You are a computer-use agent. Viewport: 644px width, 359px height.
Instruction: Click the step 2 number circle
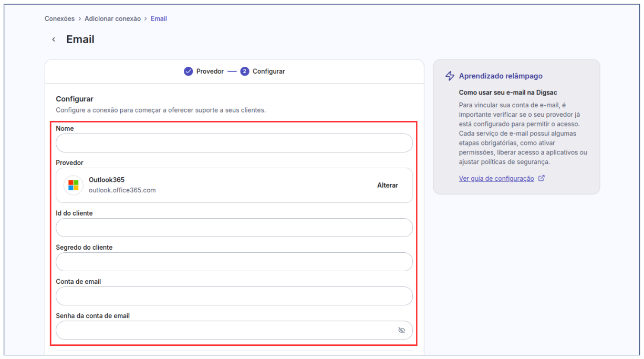click(245, 71)
